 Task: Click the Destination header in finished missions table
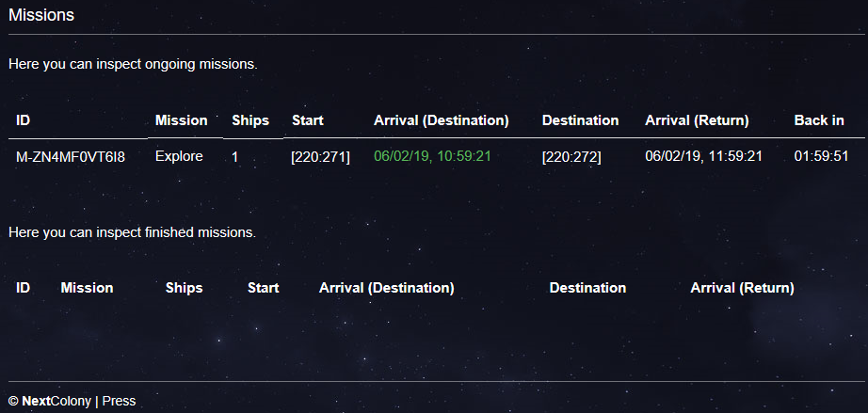pyautogui.click(x=587, y=288)
